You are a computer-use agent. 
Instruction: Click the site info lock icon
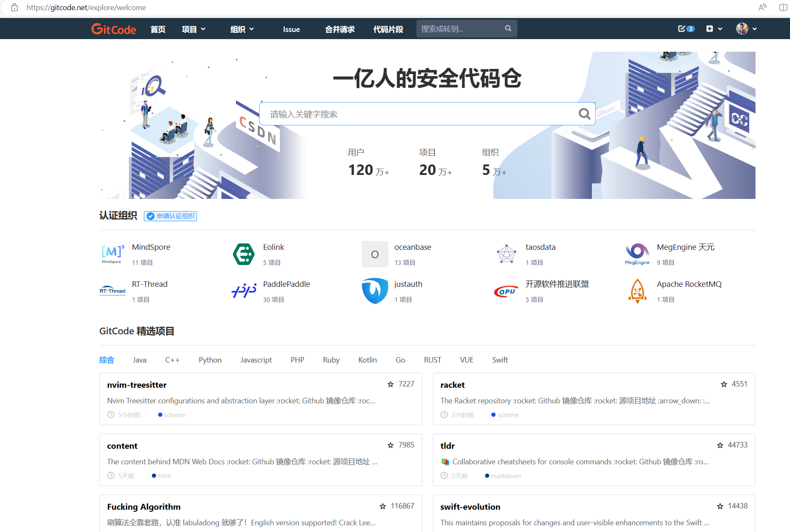pos(14,7)
